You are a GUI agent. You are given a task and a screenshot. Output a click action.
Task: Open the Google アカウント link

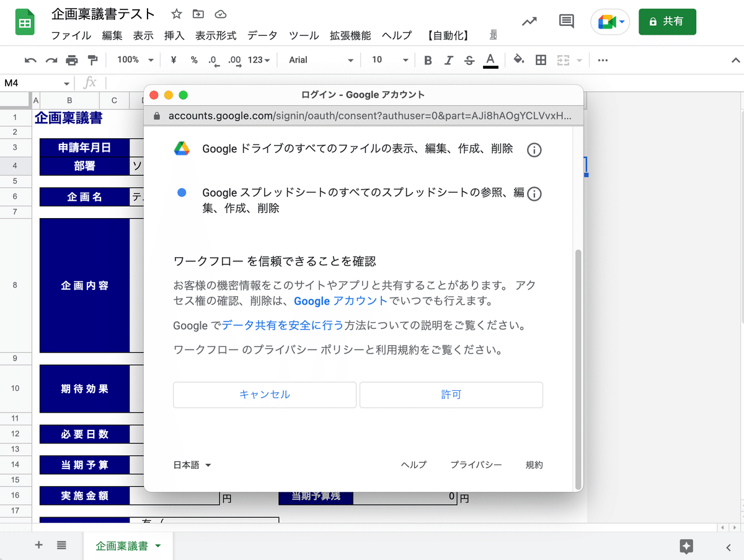340,302
